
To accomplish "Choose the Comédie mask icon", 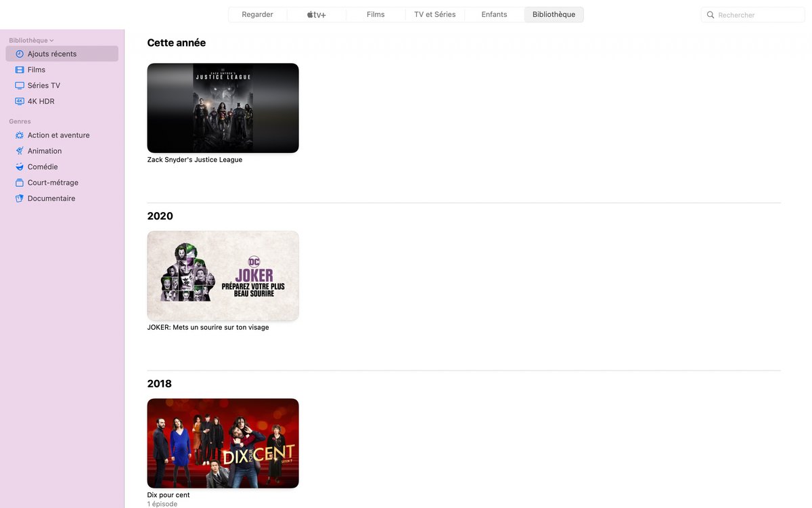I will click(20, 167).
